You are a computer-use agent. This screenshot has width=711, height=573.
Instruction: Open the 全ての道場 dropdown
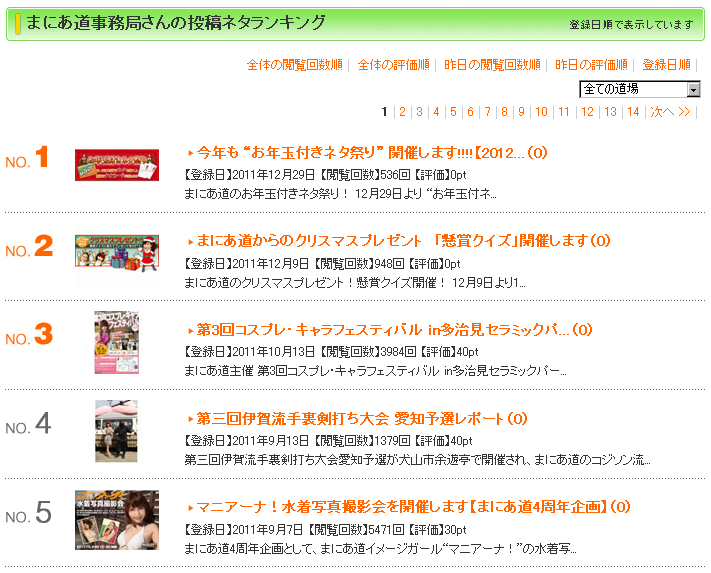click(640, 89)
